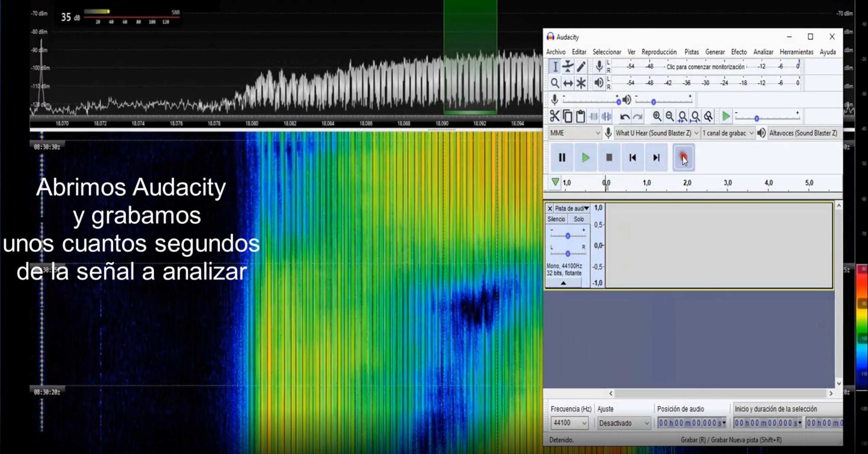Click the Zoom In magnifier icon

point(657,117)
